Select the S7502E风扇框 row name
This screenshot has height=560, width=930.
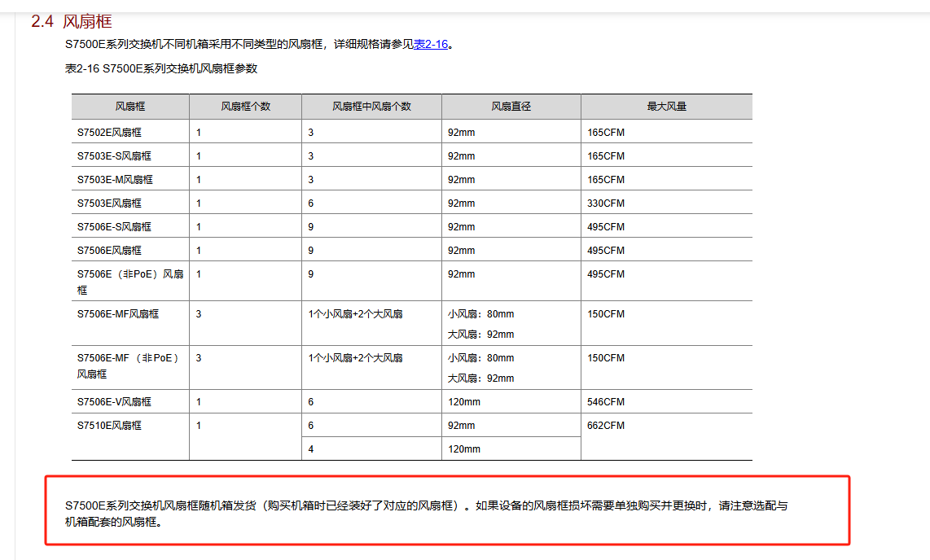(109, 133)
